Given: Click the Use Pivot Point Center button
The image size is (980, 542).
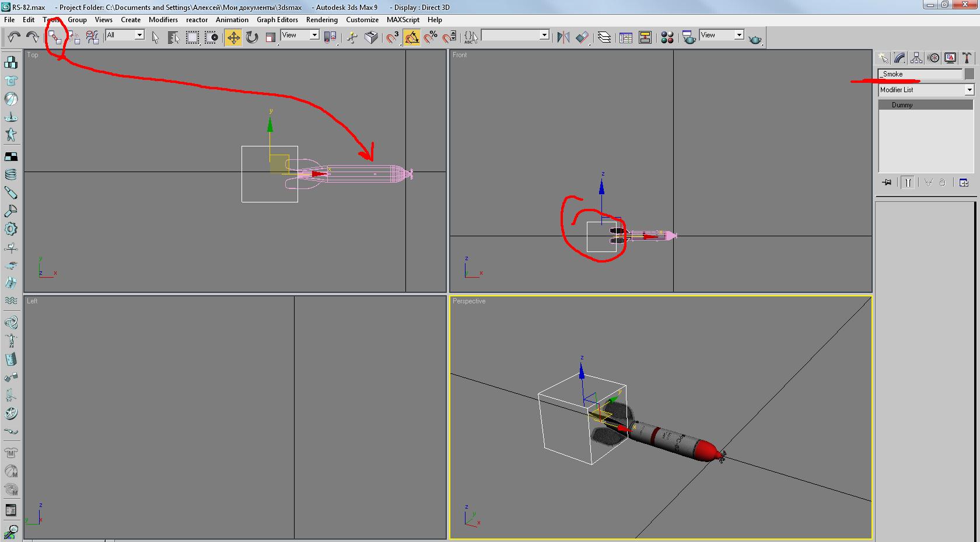Looking at the screenshot, I should coord(330,37).
